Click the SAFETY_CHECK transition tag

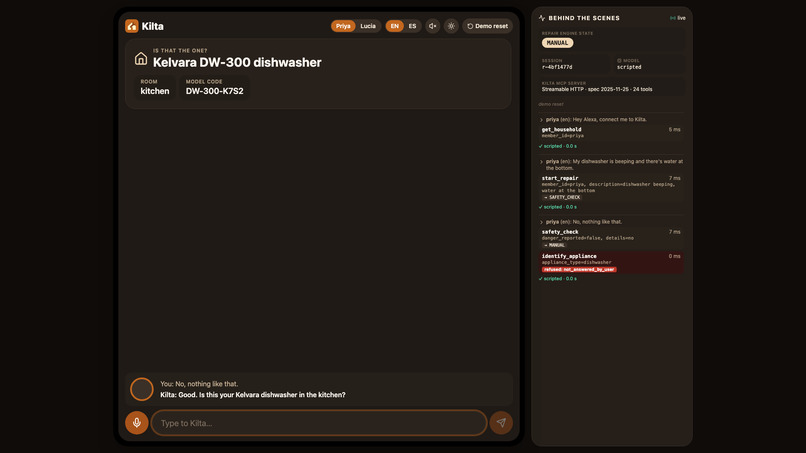562,197
